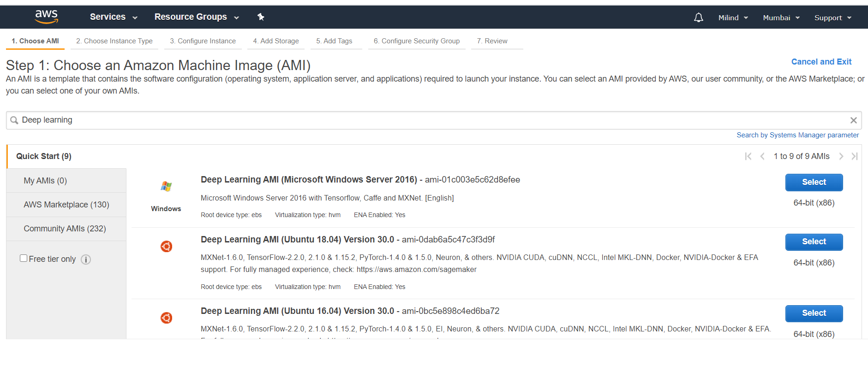Image resolution: width=868 pixels, height=366 pixels.
Task: Click Ubuntu icon for Ubuntu 18.04 AMI
Action: (x=166, y=247)
